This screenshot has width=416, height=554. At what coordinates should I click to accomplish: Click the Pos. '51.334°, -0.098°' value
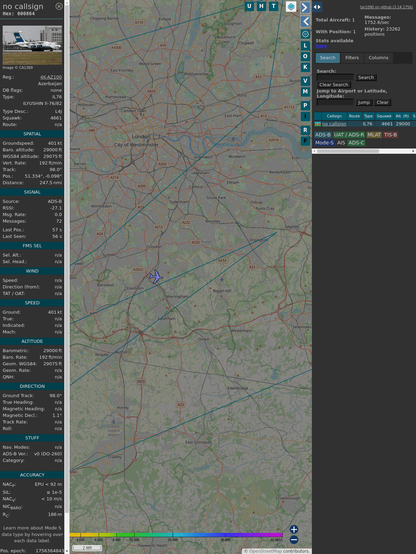[x=43, y=176]
